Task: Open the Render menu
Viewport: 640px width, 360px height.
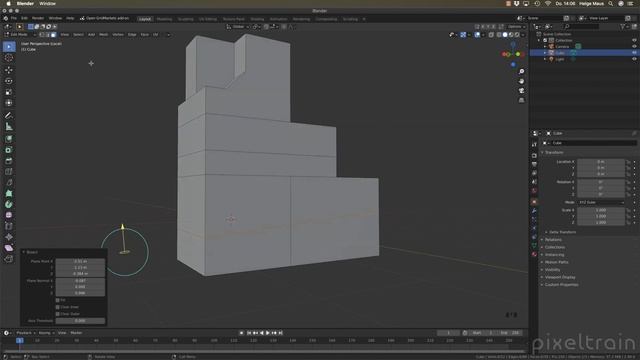Action: pyautogui.click(x=38, y=18)
